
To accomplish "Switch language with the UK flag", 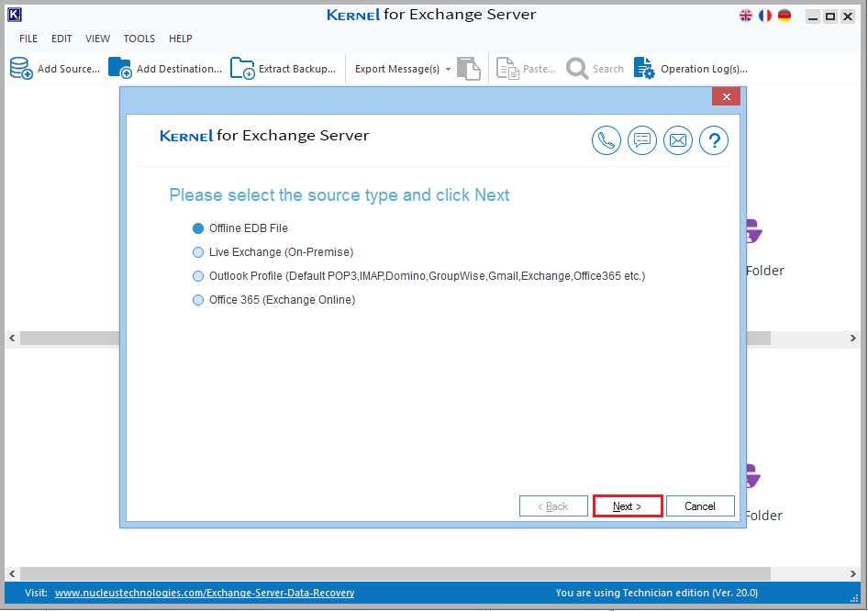I will click(746, 16).
